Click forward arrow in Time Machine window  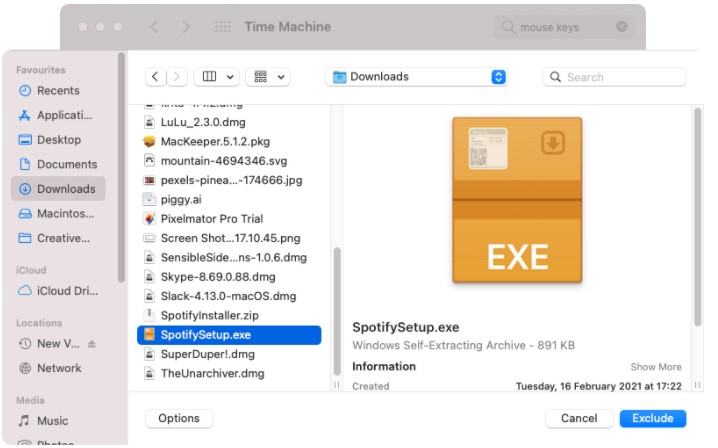(x=185, y=27)
